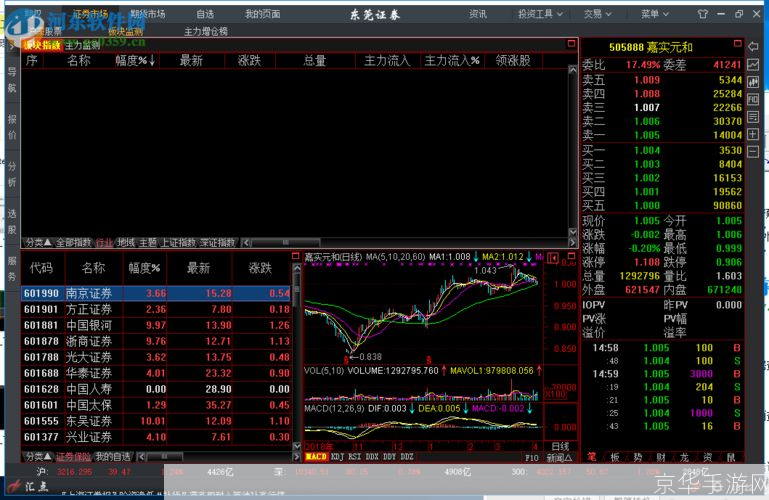This screenshot has width=769, height=500.
Task: Maximize the stock list panel via red square
Action: [x=295, y=256]
